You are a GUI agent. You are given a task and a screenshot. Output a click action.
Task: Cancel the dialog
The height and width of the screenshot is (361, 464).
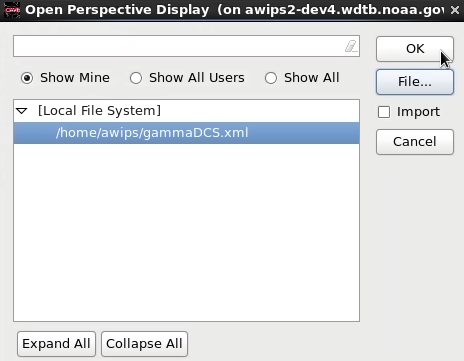[x=415, y=142]
